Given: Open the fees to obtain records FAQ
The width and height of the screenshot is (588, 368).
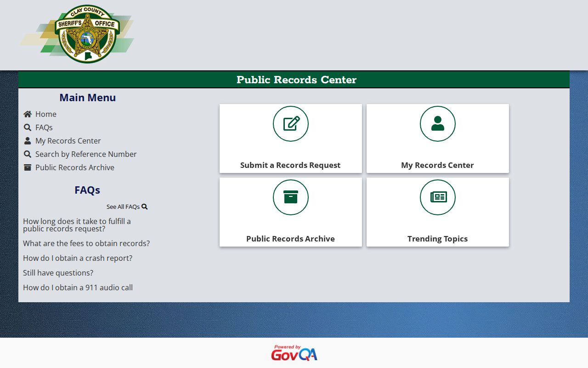Looking at the screenshot, I should click(x=86, y=243).
